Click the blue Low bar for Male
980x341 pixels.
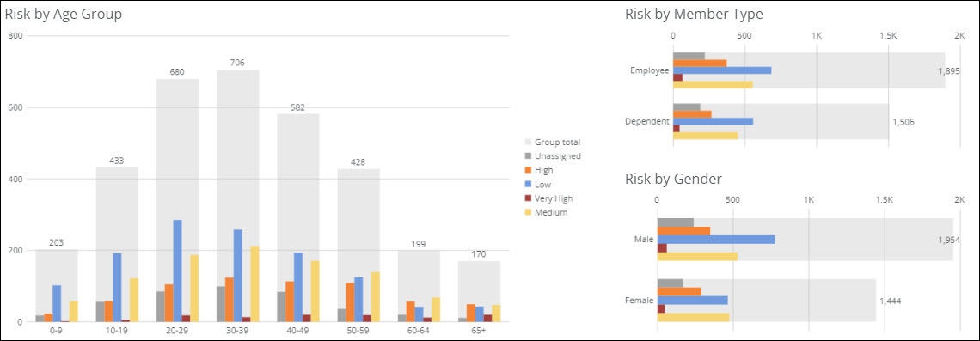(716, 239)
